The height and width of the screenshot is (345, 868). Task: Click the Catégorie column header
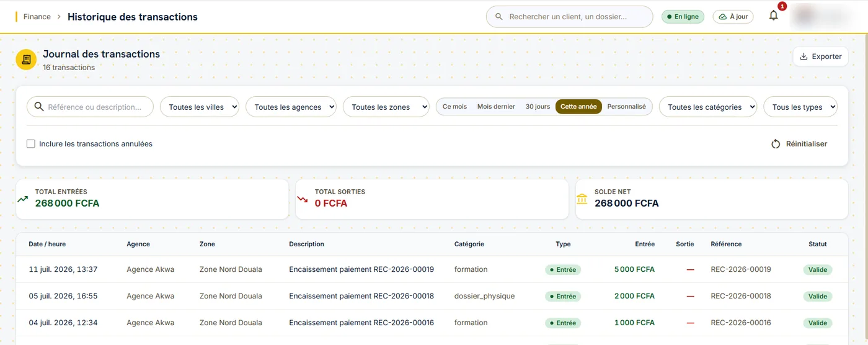coord(469,244)
